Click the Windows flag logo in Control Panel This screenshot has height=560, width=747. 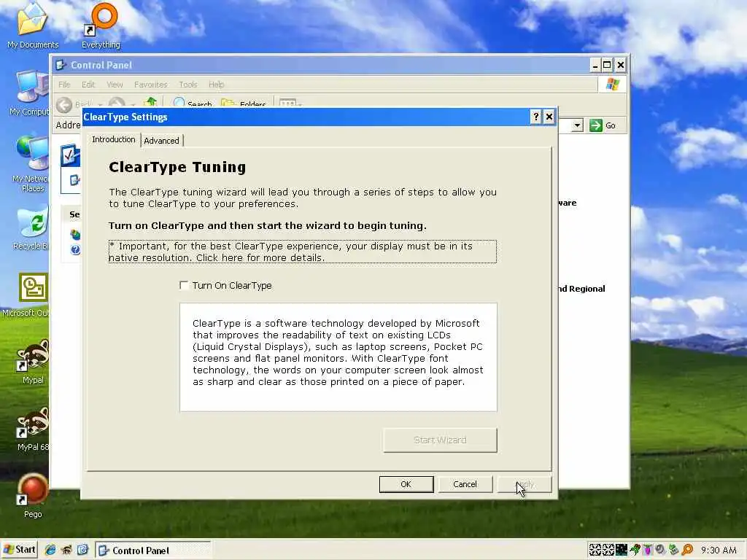[612, 85]
